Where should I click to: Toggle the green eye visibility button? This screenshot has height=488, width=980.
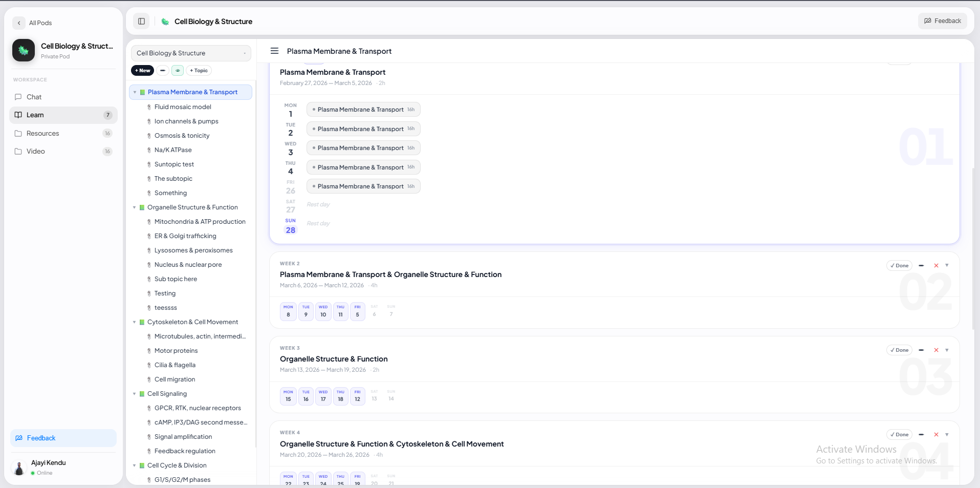(178, 71)
